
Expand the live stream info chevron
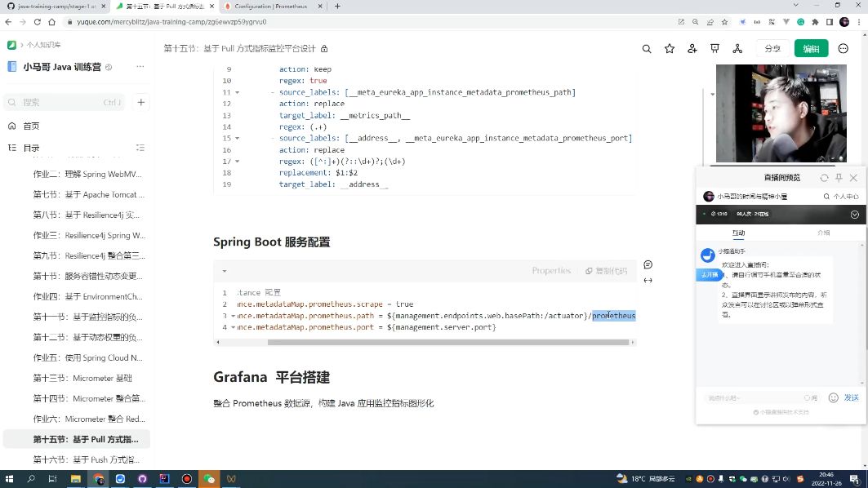854,214
